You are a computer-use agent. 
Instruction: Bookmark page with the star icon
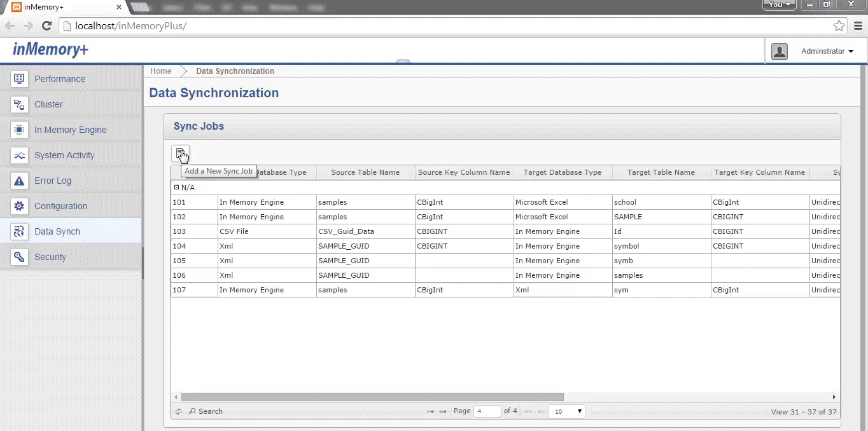[839, 26]
